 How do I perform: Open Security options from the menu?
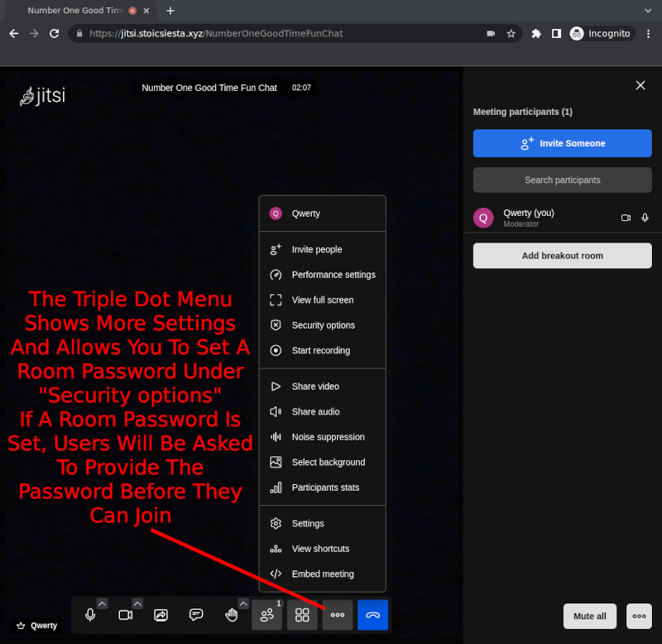(x=323, y=325)
